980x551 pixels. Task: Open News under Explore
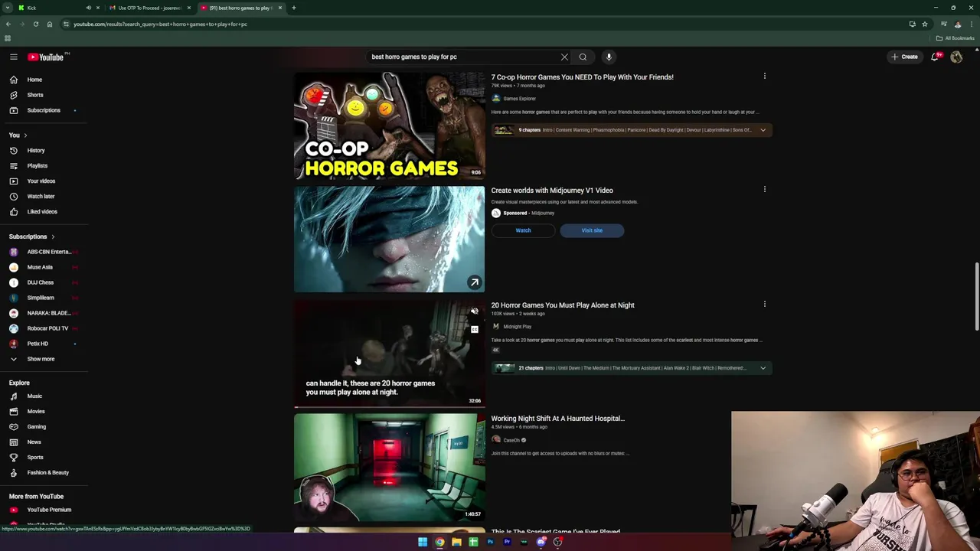(x=34, y=442)
